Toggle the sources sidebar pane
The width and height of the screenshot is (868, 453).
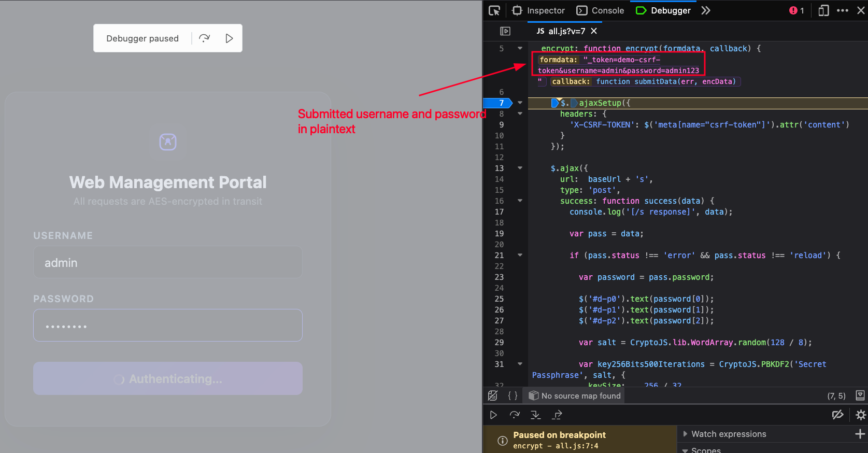[505, 31]
